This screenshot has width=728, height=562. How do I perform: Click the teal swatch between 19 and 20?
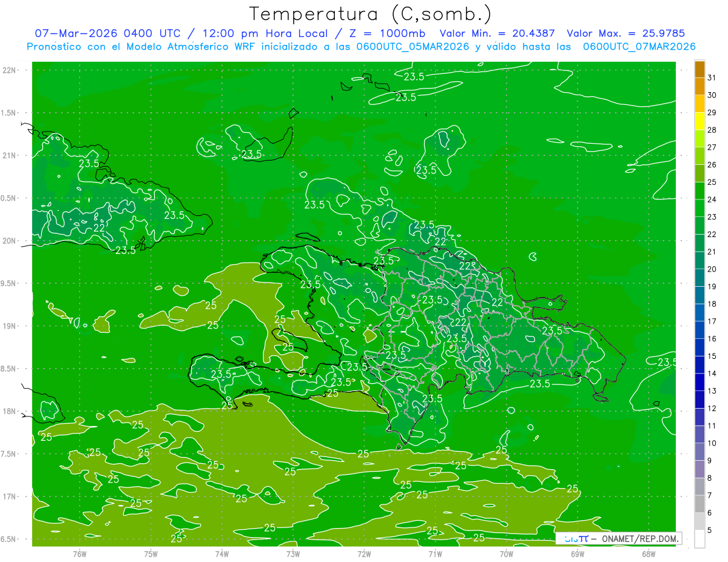[x=699, y=277]
